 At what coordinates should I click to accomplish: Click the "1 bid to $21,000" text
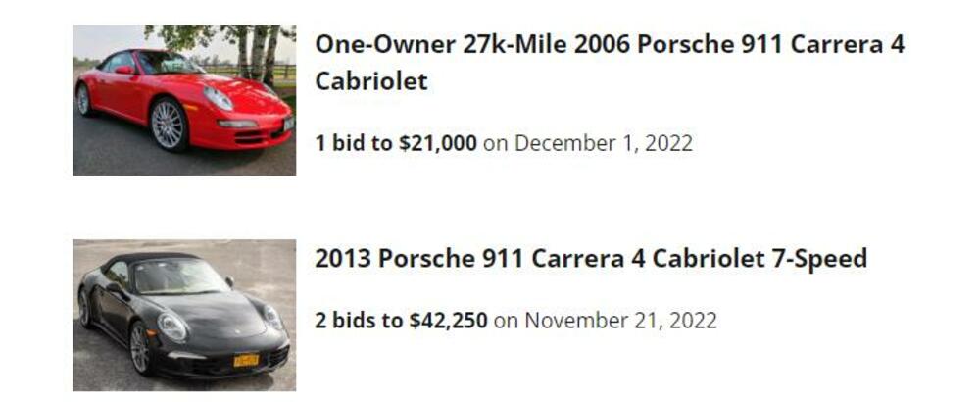395,143
